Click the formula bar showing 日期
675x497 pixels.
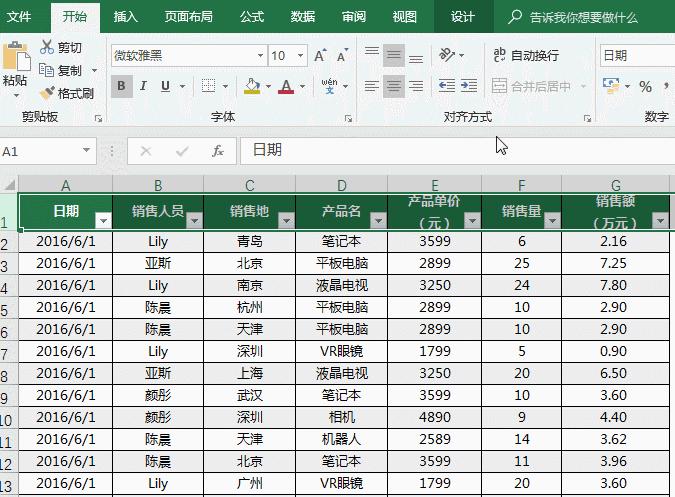pyautogui.click(x=457, y=151)
